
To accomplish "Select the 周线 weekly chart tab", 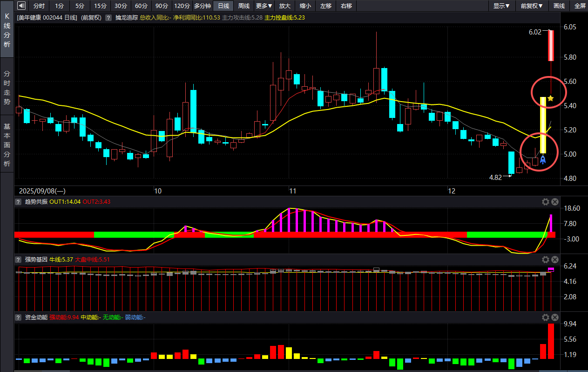I will [x=244, y=6].
